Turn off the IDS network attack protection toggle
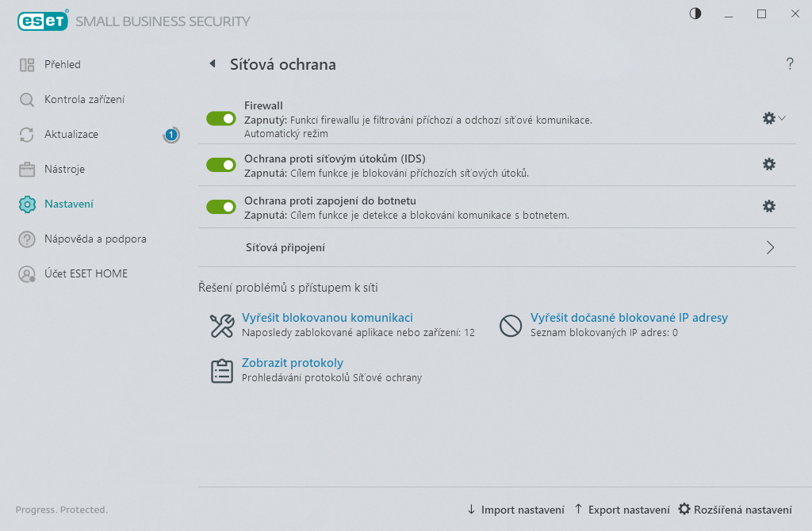The width and height of the screenshot is (812, 531). coord(221,165)
